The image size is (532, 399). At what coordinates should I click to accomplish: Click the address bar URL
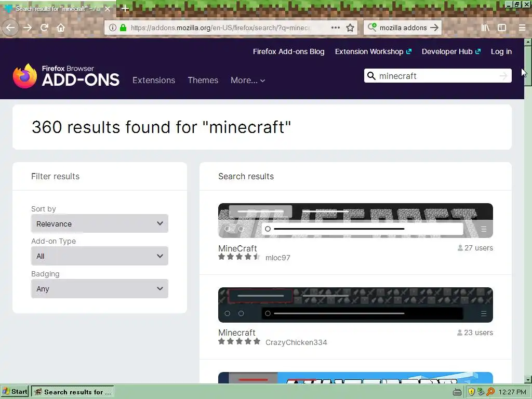(x=220, y=28)
